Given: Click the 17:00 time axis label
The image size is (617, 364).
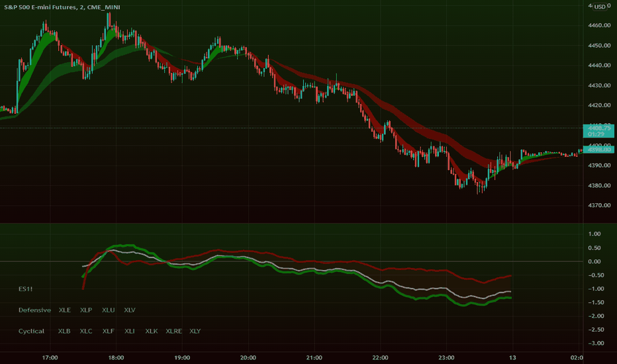Looking at the screenshot, I should tap(50, 357).
